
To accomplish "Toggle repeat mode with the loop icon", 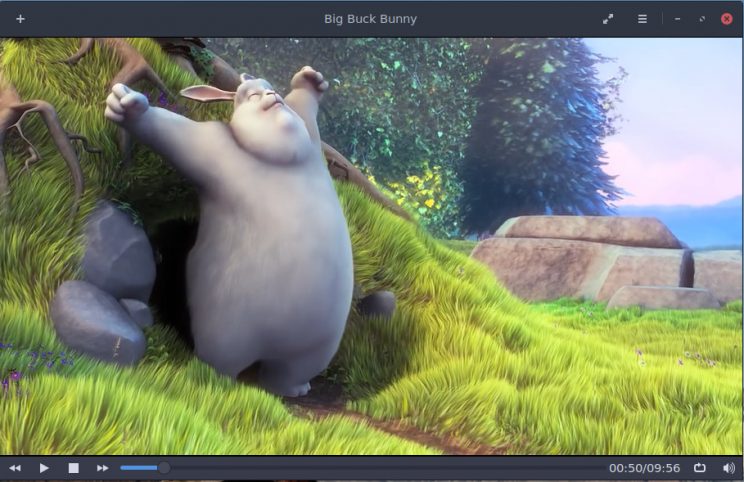I will (x=700, y=468).
